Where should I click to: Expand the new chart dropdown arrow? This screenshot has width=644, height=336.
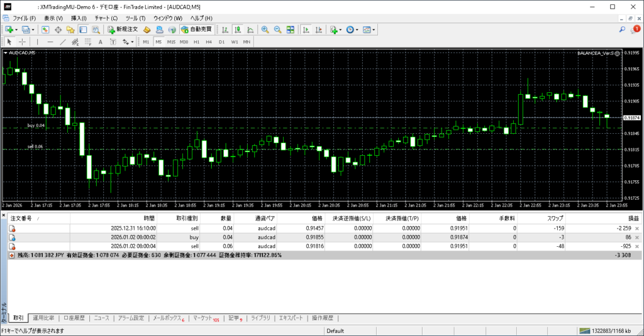pyautogui.click(x=16, y=30)
